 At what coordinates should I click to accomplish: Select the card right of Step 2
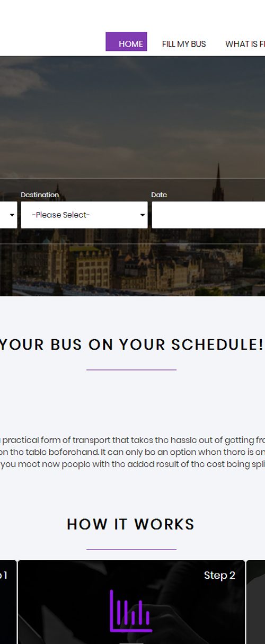256,602
